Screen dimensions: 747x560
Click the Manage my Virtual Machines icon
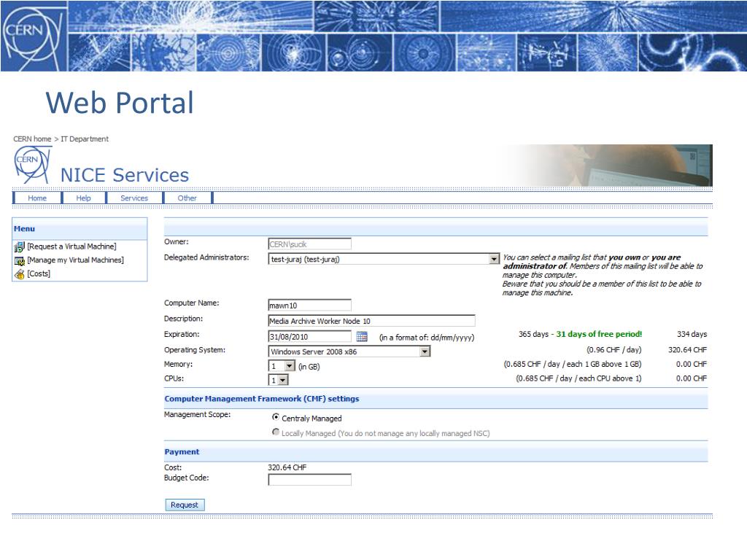19,260
